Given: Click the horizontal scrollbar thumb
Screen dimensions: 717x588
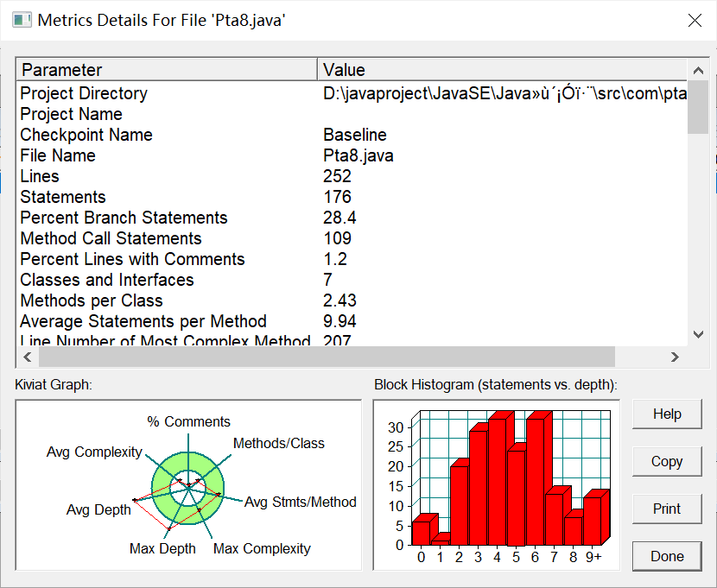Looking at the screenshot, I should click(327, 357).
